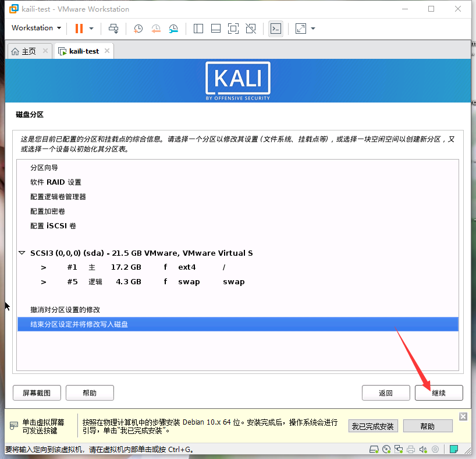Click the CD/DVD drive status icon
This screenshot has width=476, height=459.
386,449
